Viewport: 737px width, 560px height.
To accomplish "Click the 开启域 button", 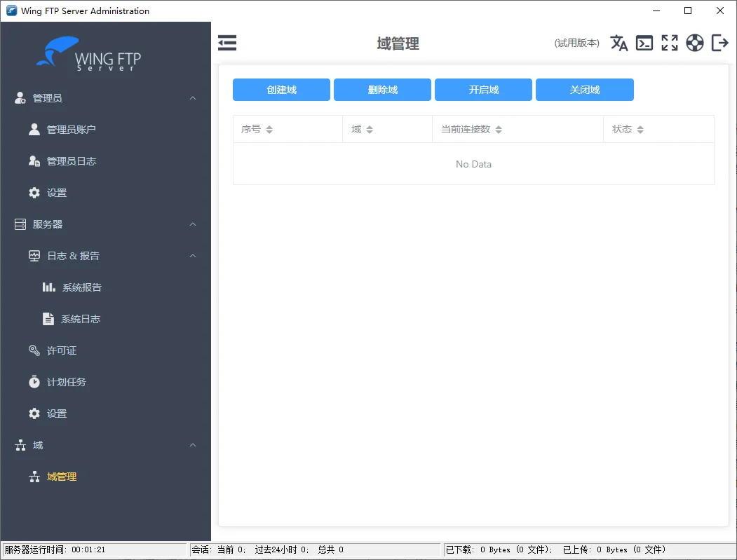I will (x=483, y=90).
